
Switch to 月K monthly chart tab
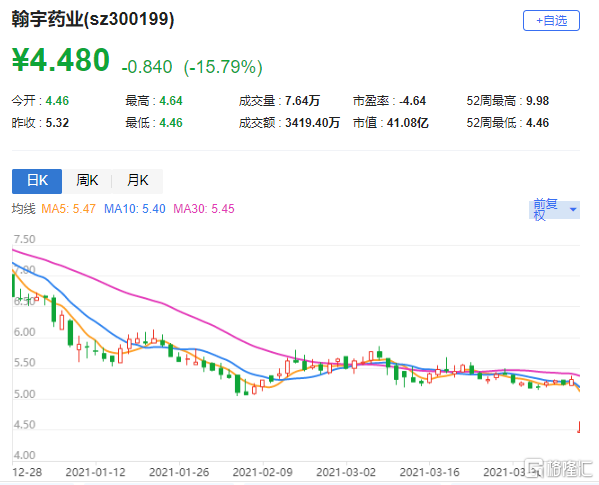pos(138,181)
